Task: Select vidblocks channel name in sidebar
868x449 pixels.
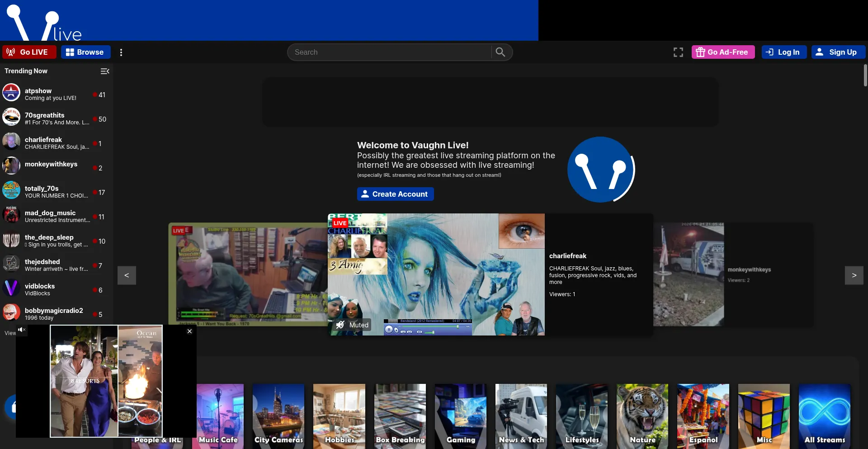Action: pos(40,286)
